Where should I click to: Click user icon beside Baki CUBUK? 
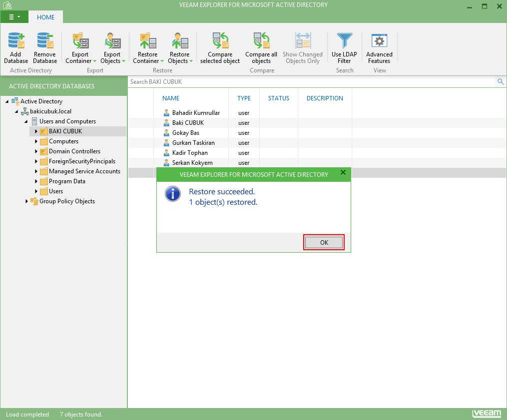pyautogui.click(x=166, y=123)
